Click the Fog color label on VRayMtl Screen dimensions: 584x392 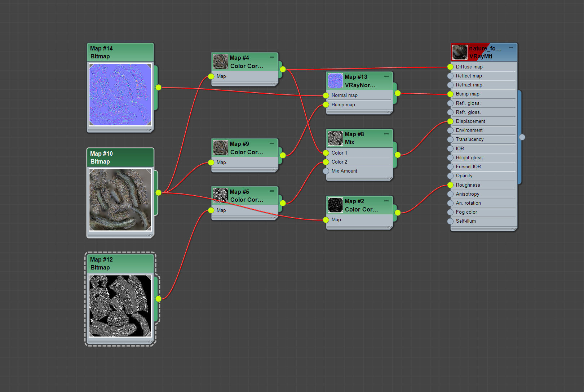click(x=466, y=212)
